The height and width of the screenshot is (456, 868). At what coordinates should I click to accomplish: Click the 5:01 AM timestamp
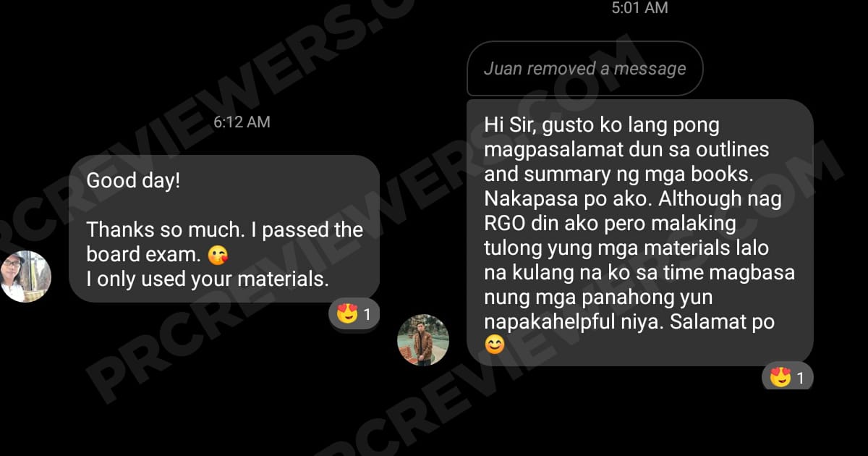[x=639, y=8]
